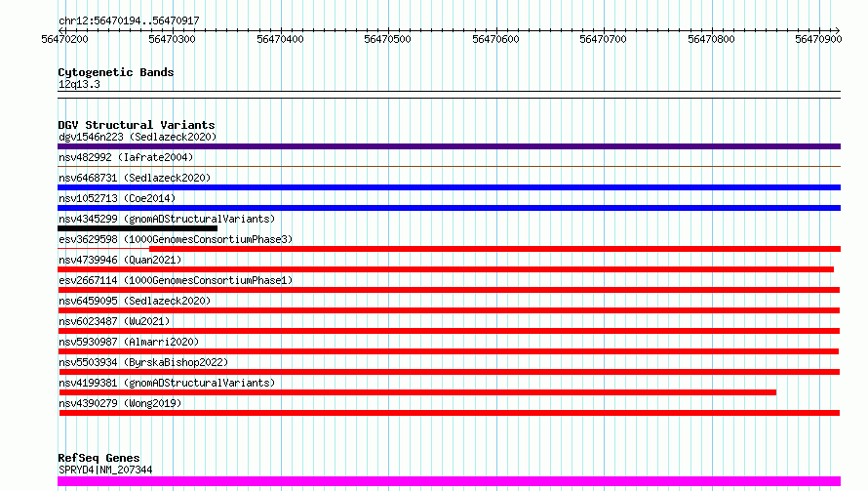Viewport: 868px width, 491px height.
Task: Select the 12q13.3 cytogenetic band bar
Action: (x=449, y=95)
